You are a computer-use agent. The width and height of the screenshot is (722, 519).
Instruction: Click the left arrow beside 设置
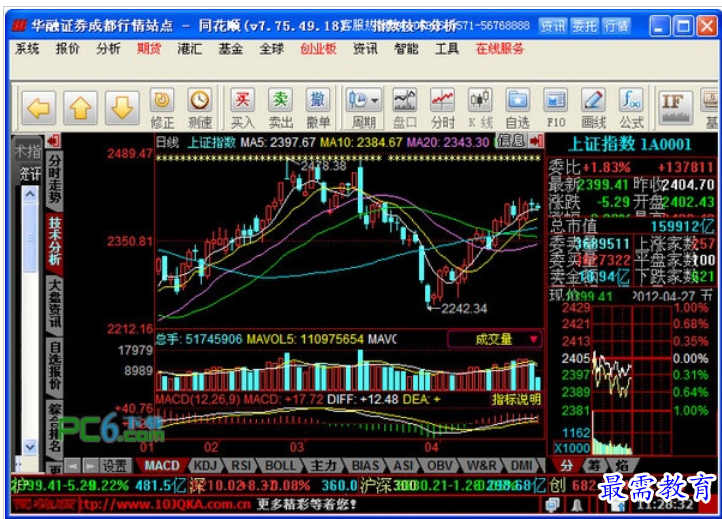coord(72,466)
